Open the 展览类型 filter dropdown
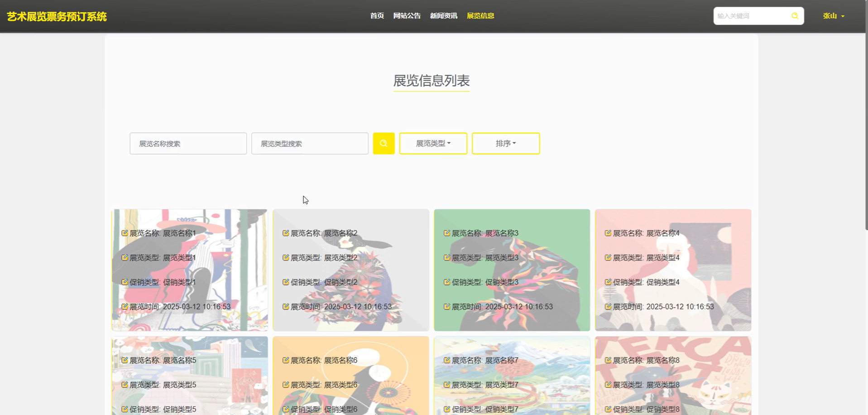 pos(433,144)
